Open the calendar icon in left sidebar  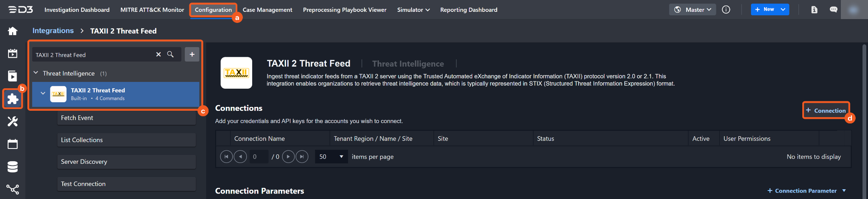pos(13,144)
